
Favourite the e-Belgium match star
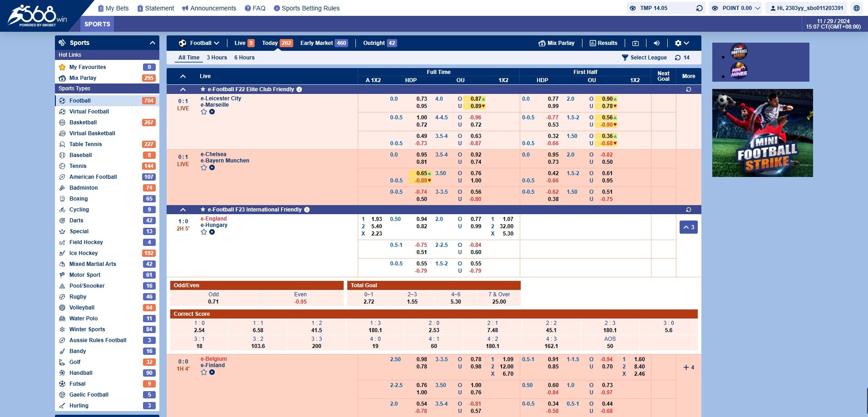tap(204, 372)
